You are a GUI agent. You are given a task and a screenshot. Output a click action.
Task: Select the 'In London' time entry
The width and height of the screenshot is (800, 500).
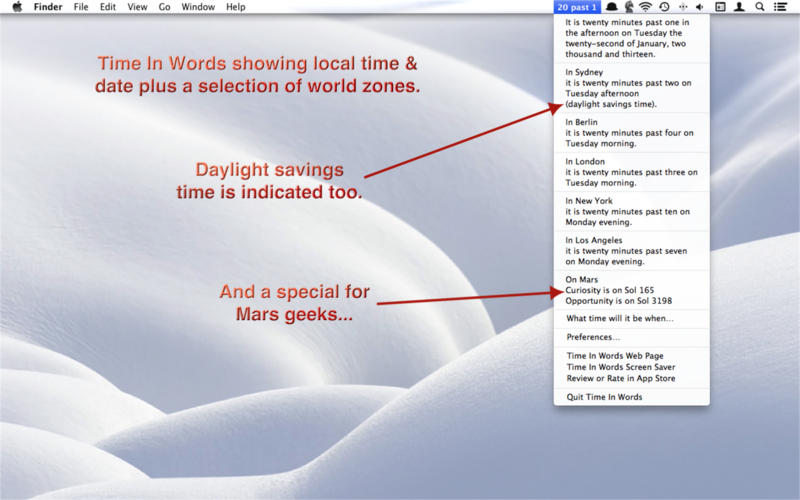[x=632, y=172]
